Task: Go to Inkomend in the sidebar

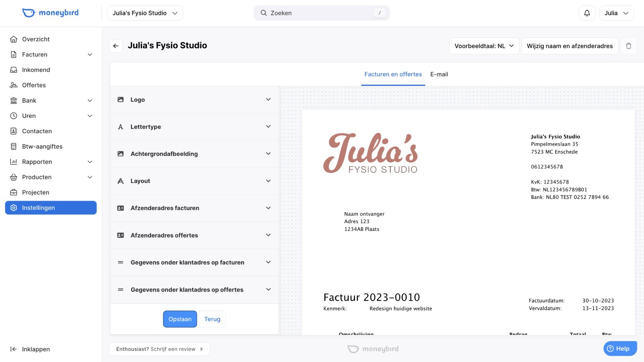Action: coord(51,70)
